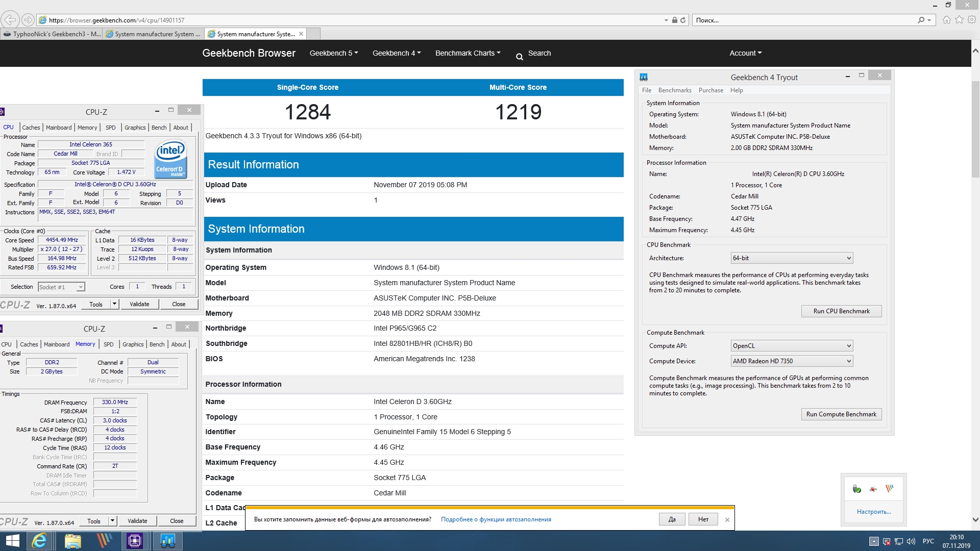Switch to CPU-Z in the taskbar
Image resolution: width=980 pixels, height=551 pixels.
point(135,541)
